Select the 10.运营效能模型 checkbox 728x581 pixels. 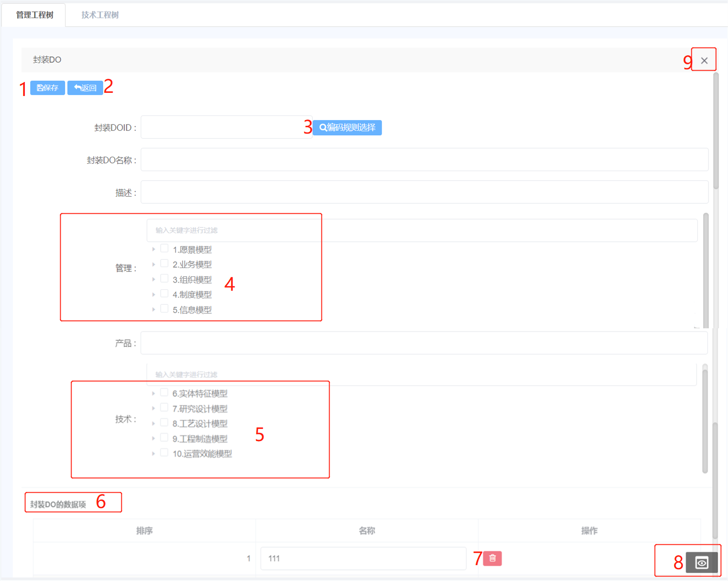(164, 453)
